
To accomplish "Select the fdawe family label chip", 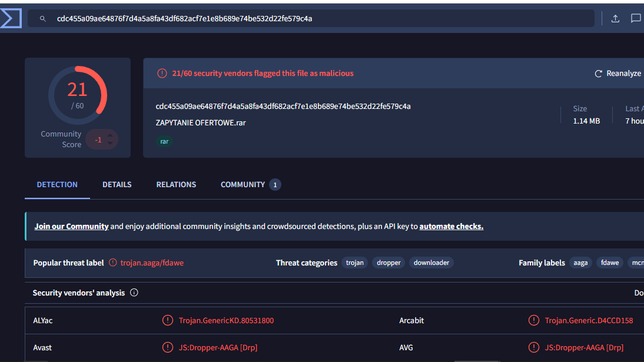I will pyautogui.click(x=610, y=263).
